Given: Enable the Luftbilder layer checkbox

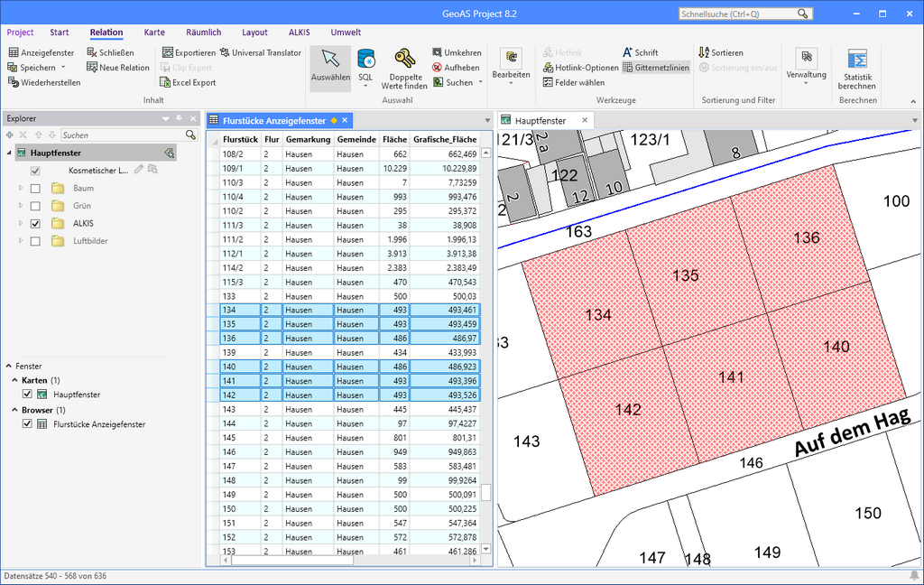Looking at the screenshot, I should (35, 241).
